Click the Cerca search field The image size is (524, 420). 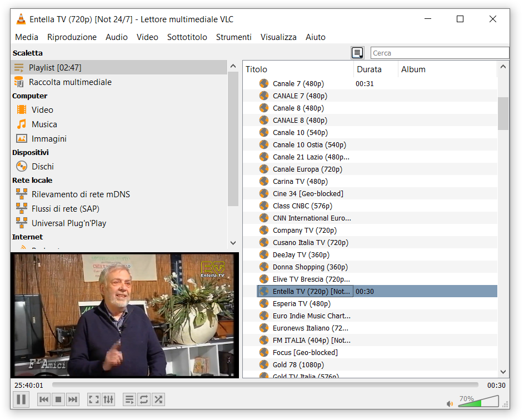439,53
